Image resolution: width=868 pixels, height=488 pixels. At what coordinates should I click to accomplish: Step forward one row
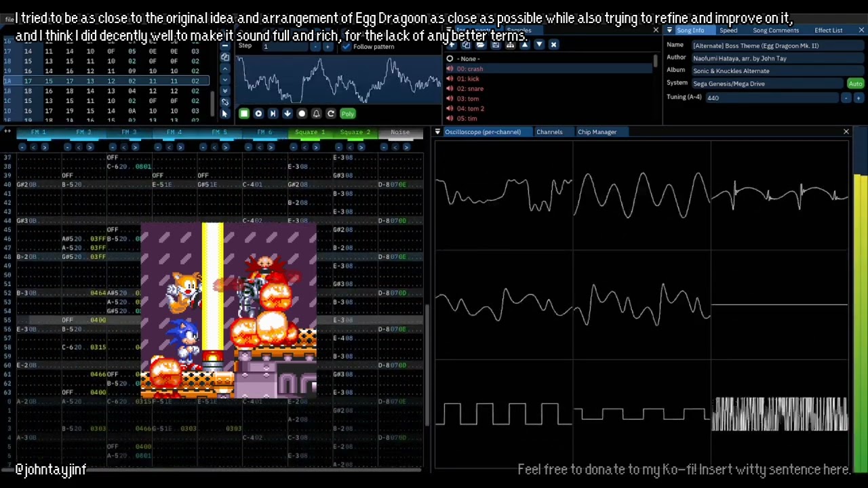point(273,114)
